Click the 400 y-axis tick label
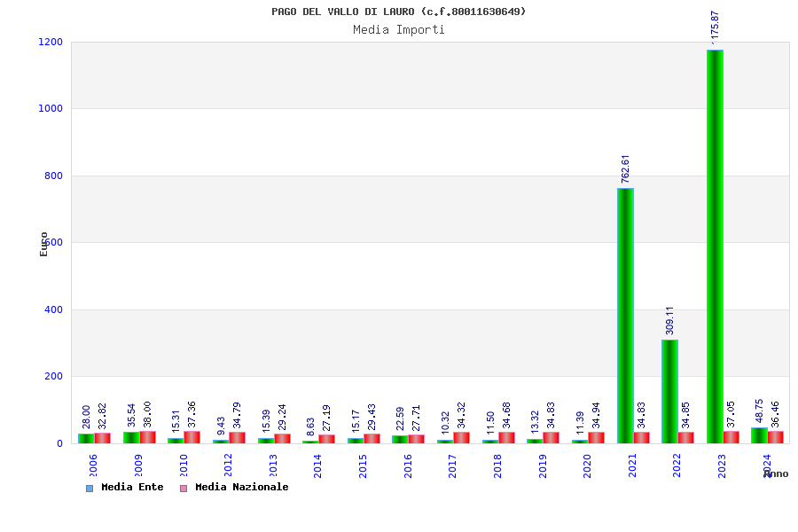The image size is (798, 532). pos(53,309)
